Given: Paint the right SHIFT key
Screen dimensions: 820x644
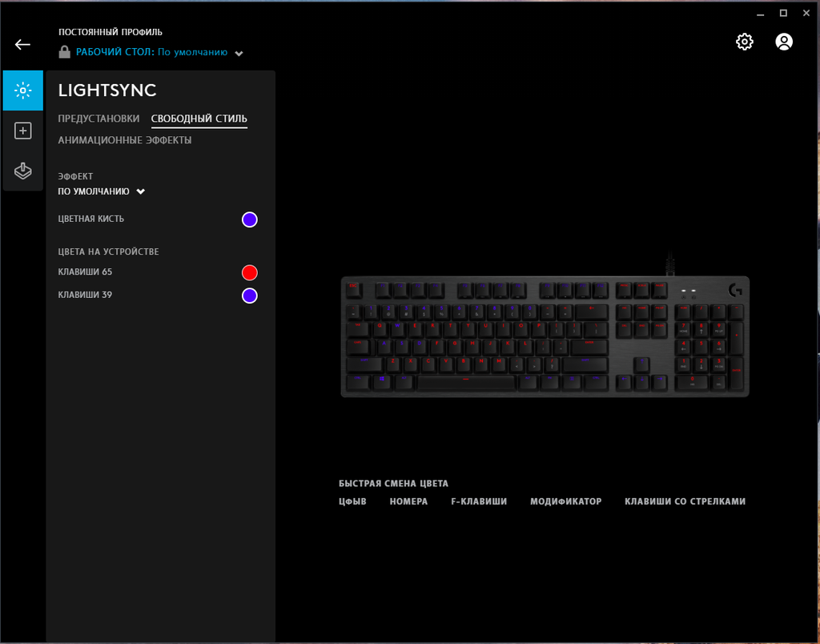Looking at the screenshot, I should pos(585,366).
